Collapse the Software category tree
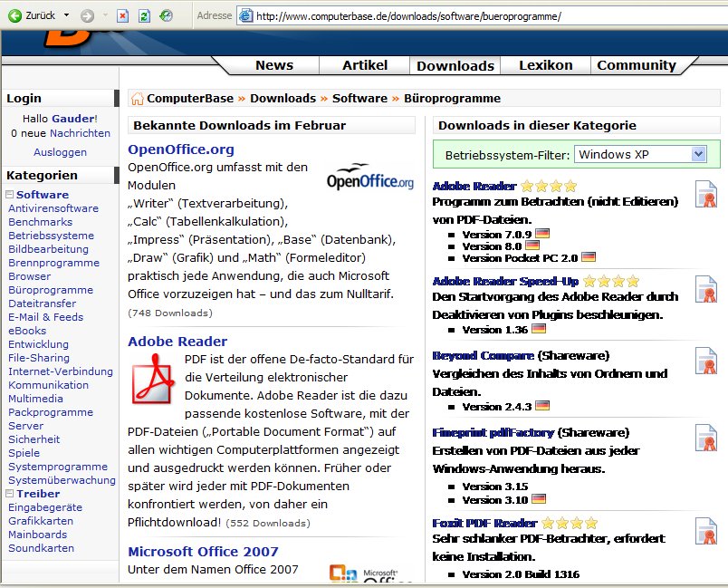The height and width of the screenshot is (588, 728). (9, 194)
